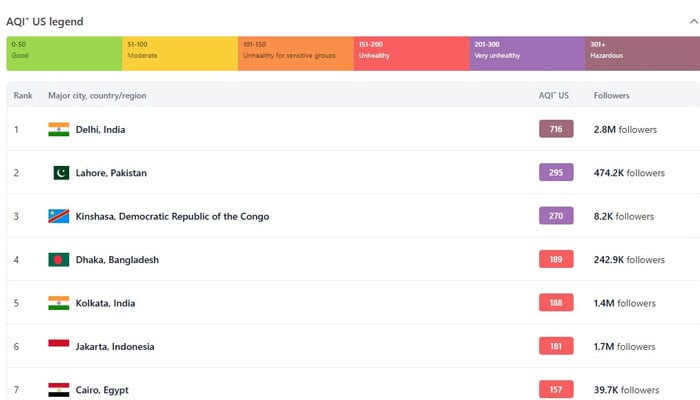Click the India flag beside Kolkata
This screenshot has height=400, width=700.
pos(59,303)
